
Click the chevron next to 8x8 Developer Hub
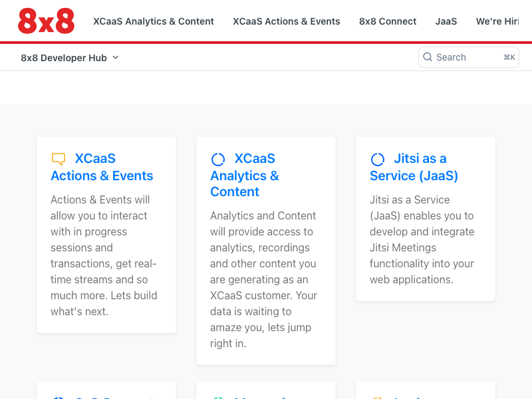coord(116,58)
